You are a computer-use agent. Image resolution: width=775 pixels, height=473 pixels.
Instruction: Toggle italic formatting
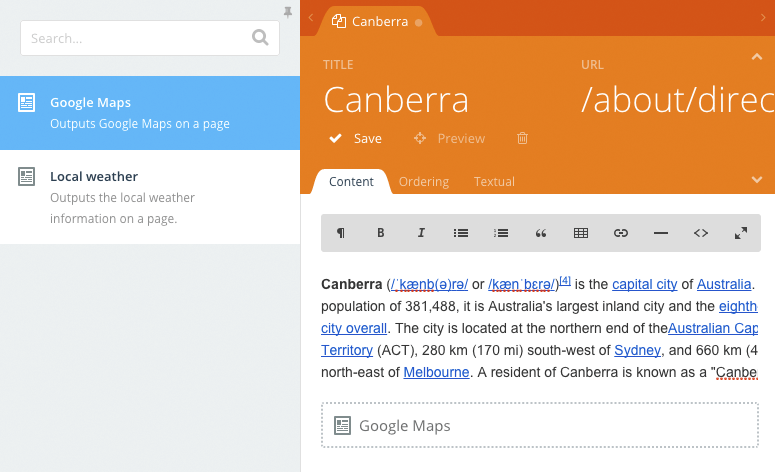coord(421,233)
